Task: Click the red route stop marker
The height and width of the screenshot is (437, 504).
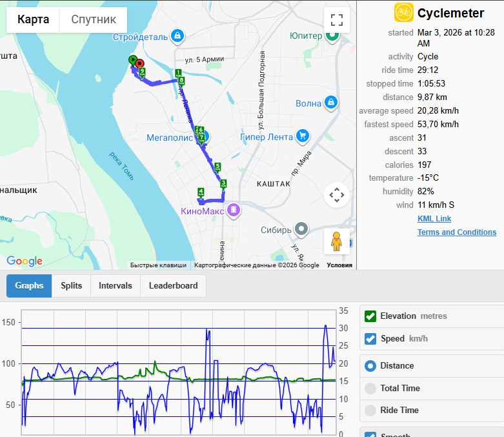Action: coord(140,63)
